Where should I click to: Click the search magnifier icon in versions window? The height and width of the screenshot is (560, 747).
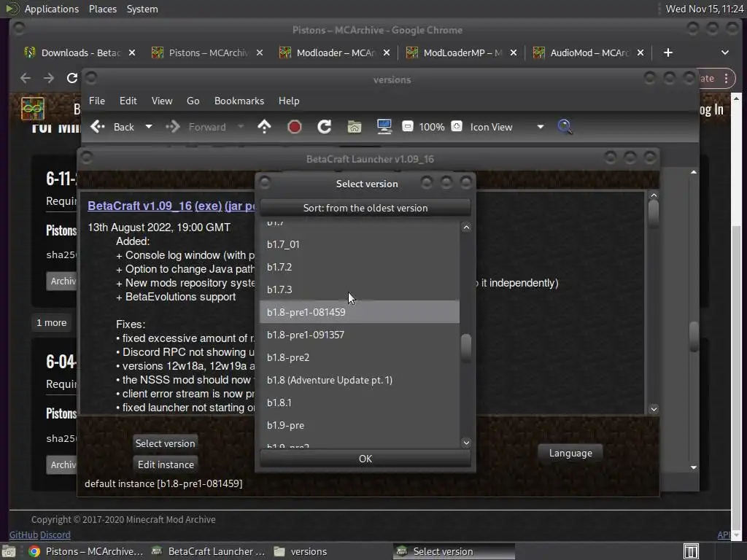(565, 127)
